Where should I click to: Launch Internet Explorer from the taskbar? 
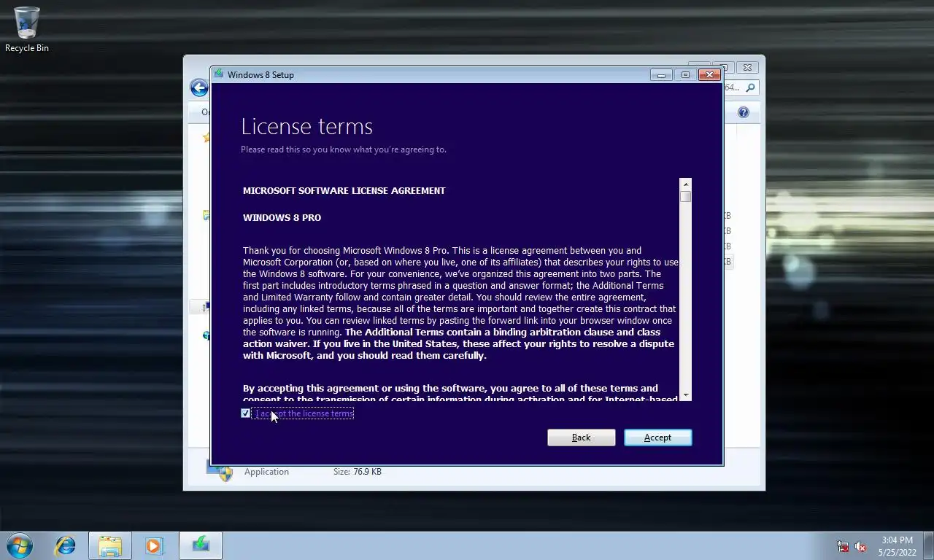65,545
